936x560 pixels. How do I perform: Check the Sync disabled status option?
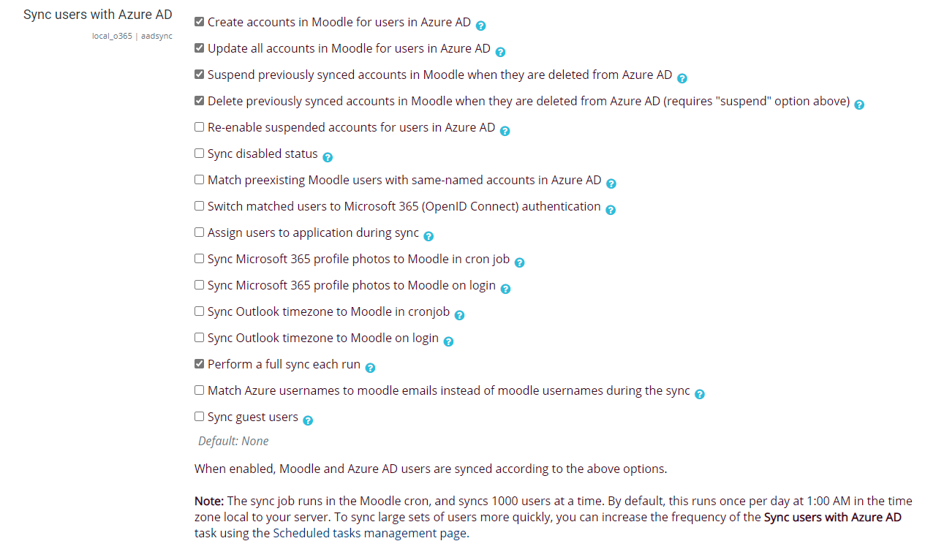tap(198, 153)
